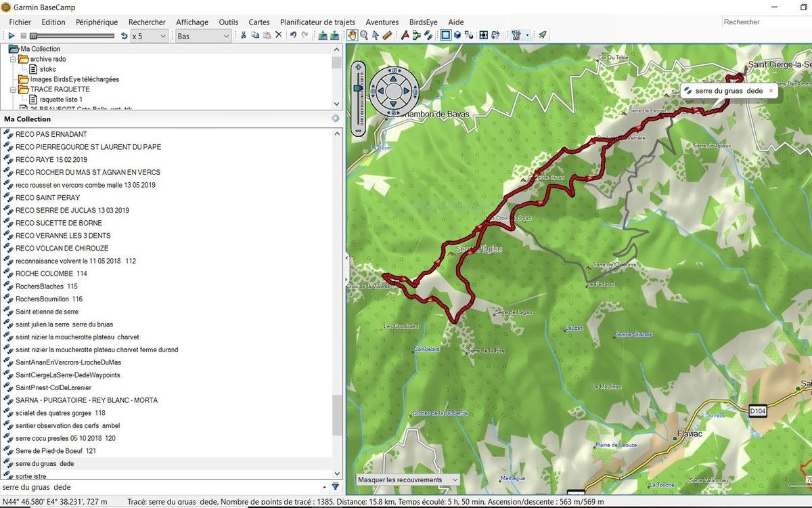Image resolution: width=812 pixels, height=508 pixels.
Task: Switch to 2D map view
Action: [446, 35]
